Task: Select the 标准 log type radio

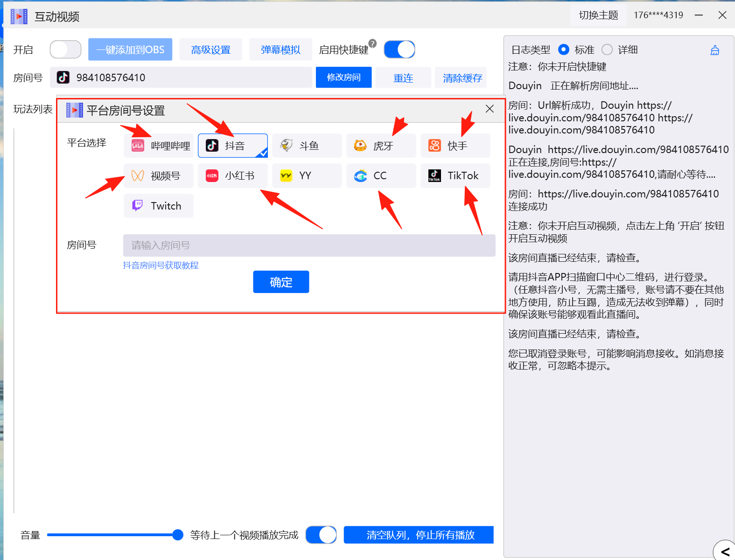Action: coord(563,49)
